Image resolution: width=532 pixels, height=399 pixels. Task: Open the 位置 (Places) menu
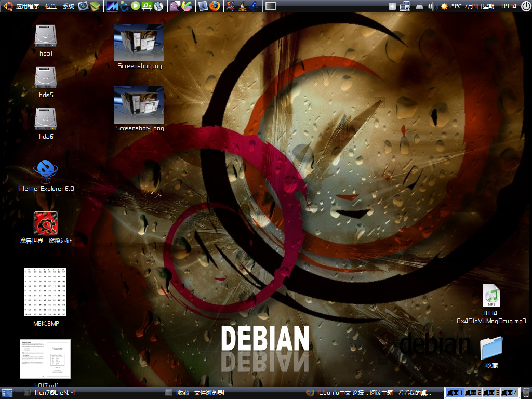51,6
